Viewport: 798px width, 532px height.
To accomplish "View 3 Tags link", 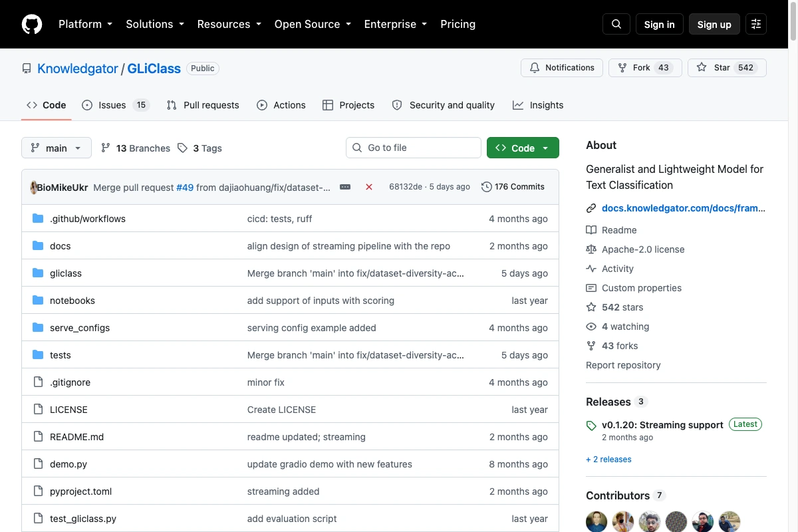I will [200, 148].
